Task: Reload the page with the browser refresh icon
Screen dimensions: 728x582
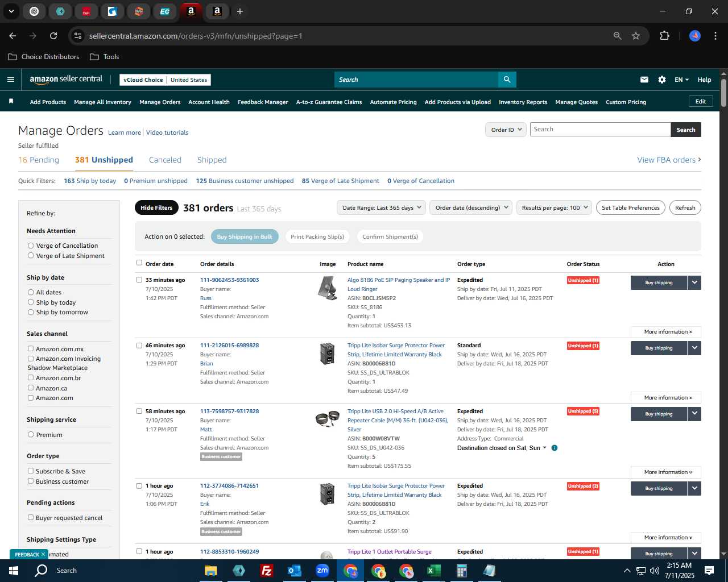Action: pyautogui.click(x=53, y=36)
